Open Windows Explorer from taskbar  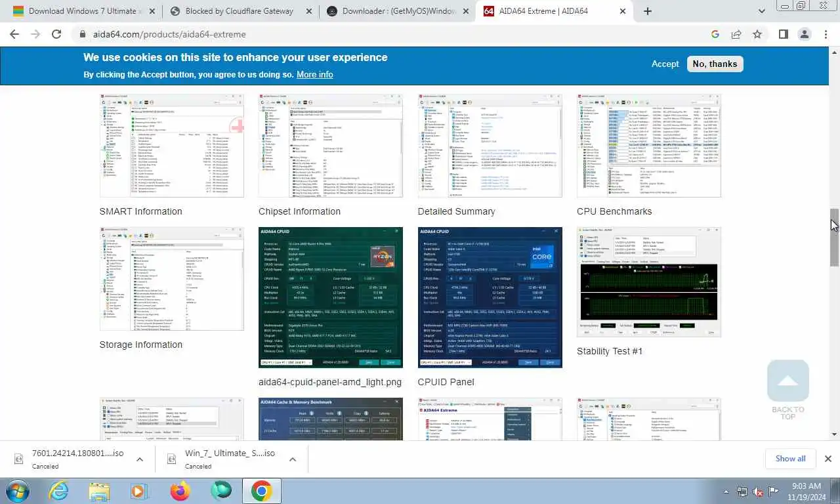pos(99,491)
